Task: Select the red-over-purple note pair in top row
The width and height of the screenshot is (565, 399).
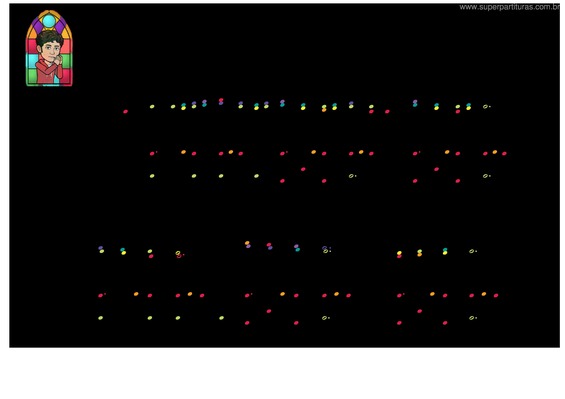Action: (221, 102)
